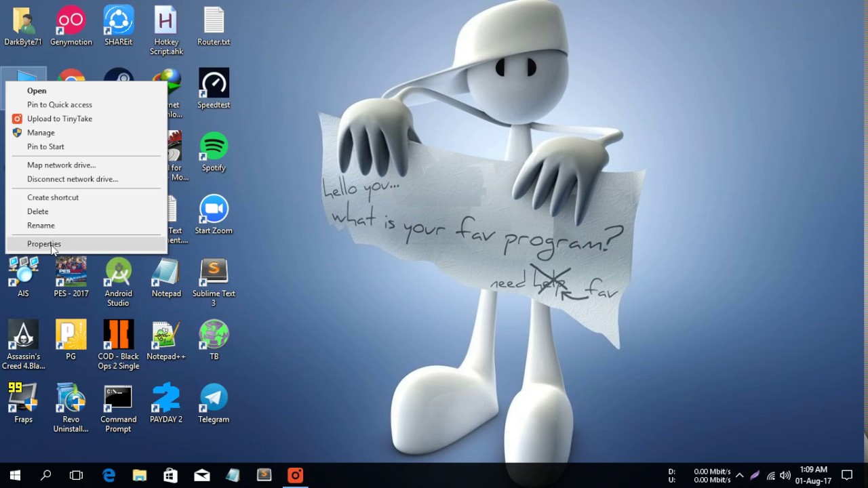Click the feather icon in system tray
Screen dimensions: 868x488
pos(755,475)
